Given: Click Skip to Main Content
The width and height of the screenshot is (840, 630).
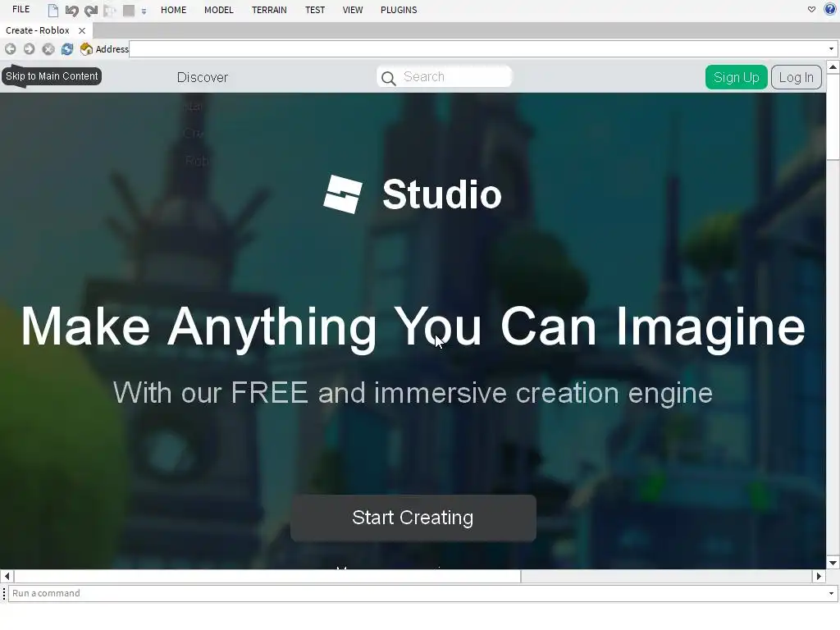Looking at the screenshot, I should coord(52,76).
